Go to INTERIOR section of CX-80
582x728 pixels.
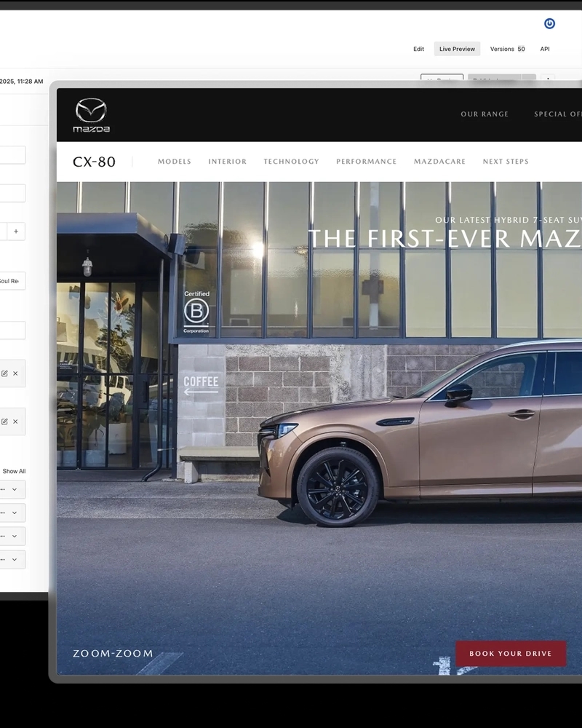click(x=228, y=162)
